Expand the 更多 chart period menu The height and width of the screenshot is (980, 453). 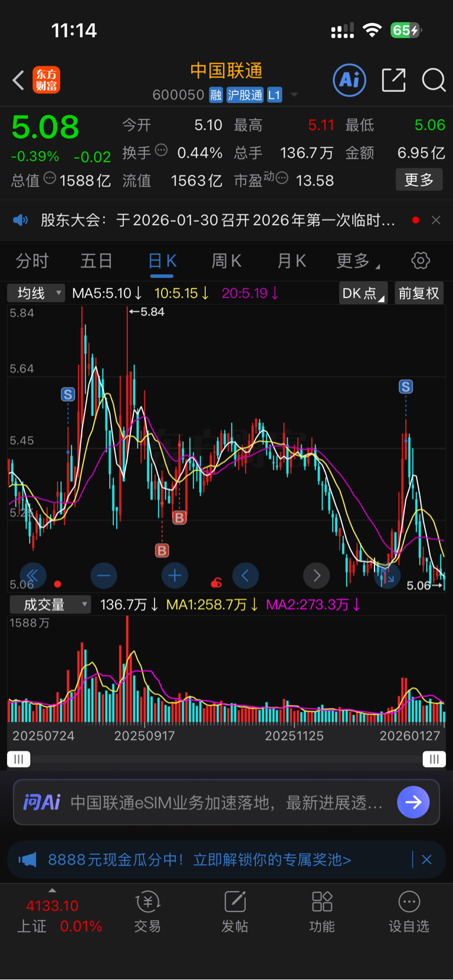(x=357, y=260)
